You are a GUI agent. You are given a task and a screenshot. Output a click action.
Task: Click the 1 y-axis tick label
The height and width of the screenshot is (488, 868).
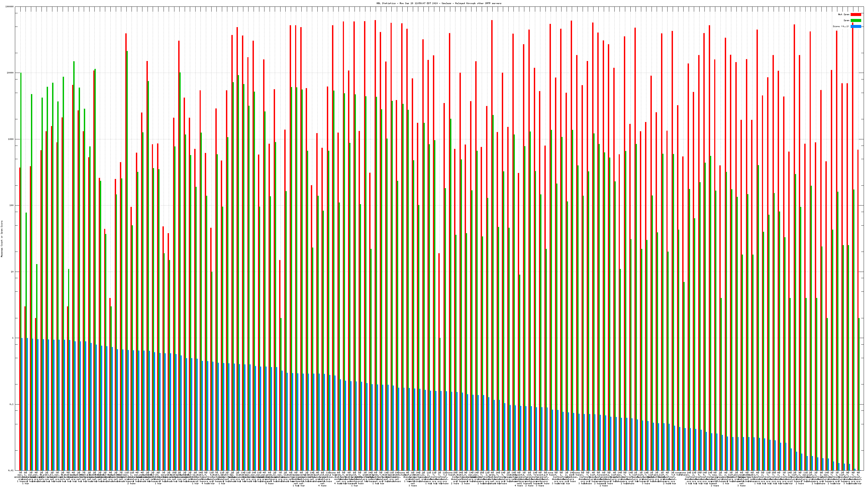13,338
